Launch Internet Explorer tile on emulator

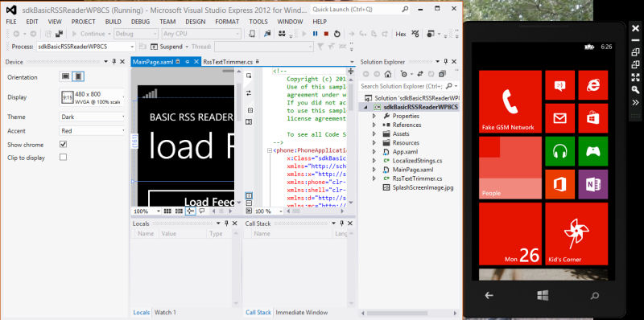[593, 85]
